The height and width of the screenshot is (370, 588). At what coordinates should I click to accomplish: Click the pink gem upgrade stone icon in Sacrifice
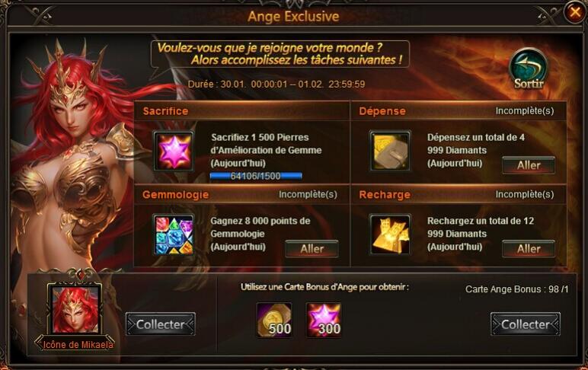click(x=174, y=151)
